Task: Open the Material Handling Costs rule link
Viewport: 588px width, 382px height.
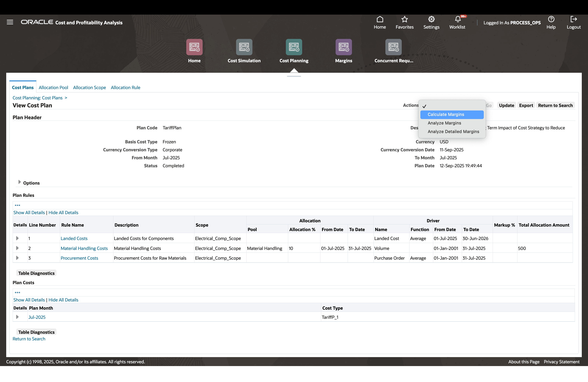Action: [x=84, y=248]
